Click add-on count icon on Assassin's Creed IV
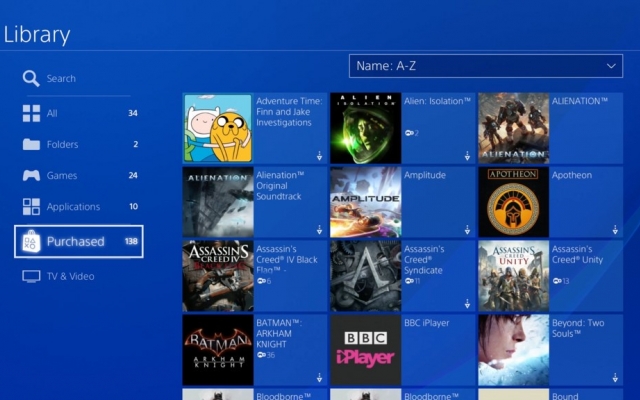640x400 pixels. pyautogui.click(x=261, y=281)
